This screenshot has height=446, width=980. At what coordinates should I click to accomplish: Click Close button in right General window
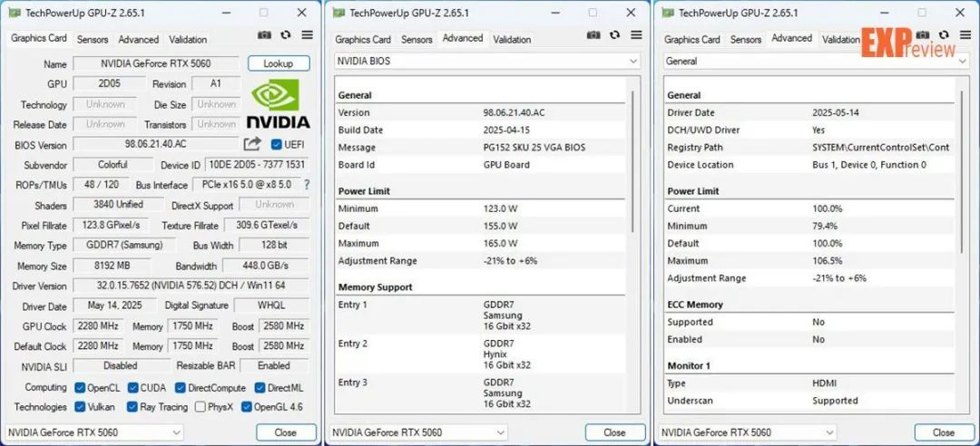pyautogui.click(x=944, y=432)
